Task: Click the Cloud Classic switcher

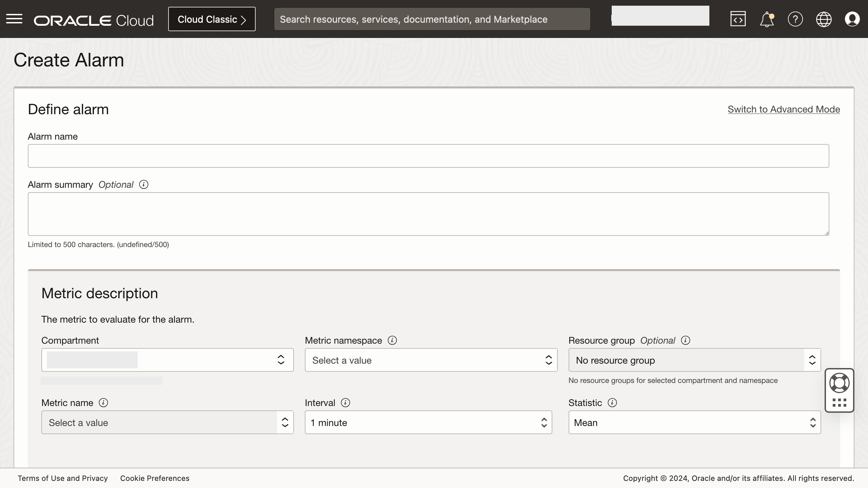Action: pos(212,19)
